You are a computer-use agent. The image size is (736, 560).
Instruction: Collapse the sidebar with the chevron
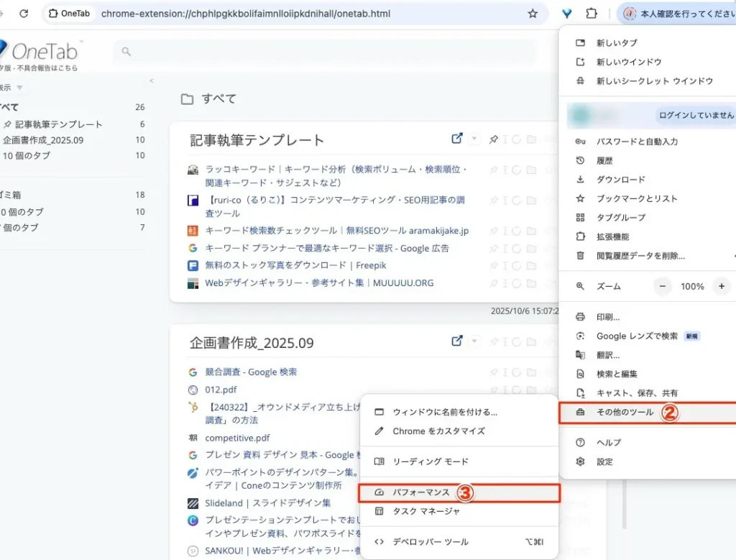151,81
